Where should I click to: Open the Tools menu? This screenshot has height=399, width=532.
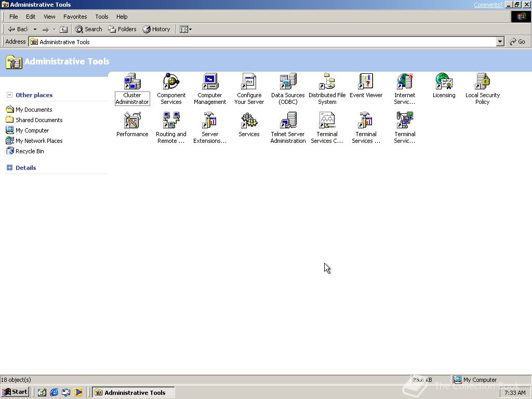(101, 17)
